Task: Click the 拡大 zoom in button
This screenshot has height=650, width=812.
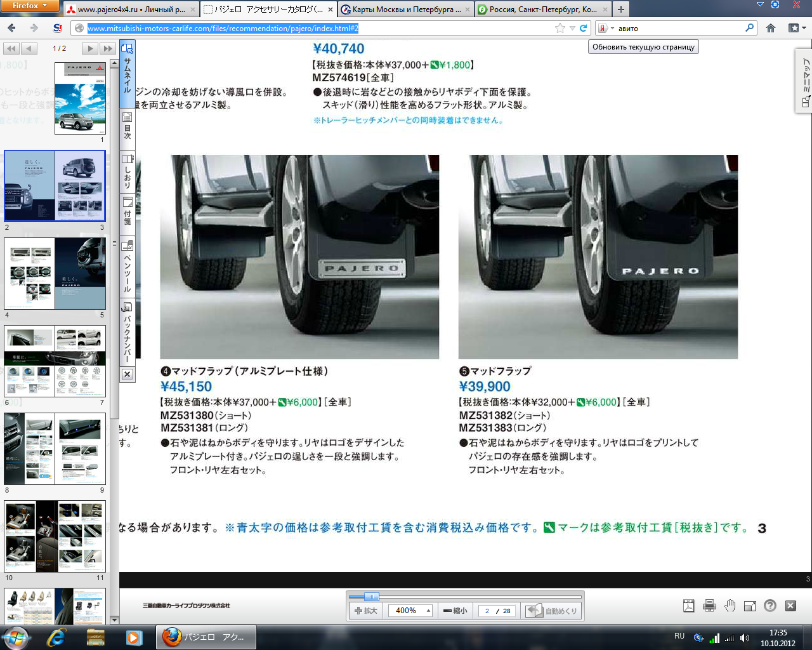Action: (366, 611)
